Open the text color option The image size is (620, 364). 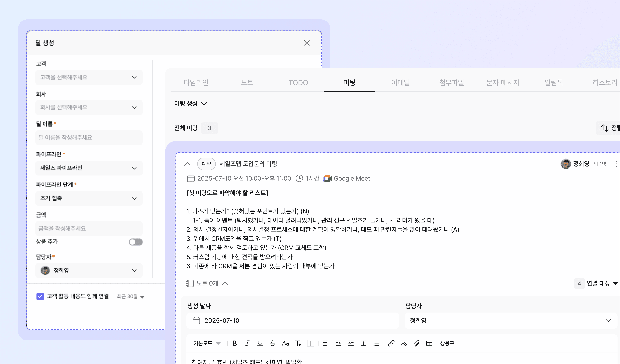coord(298,343)
